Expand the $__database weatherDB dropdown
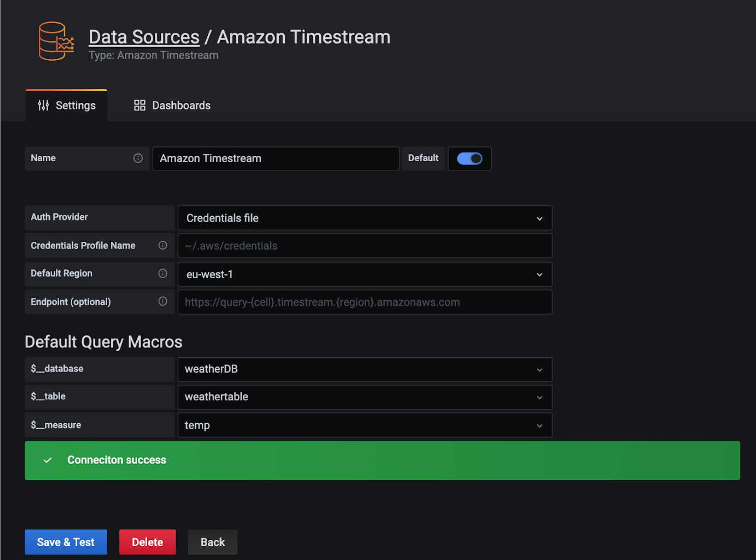 pos(365,369)
